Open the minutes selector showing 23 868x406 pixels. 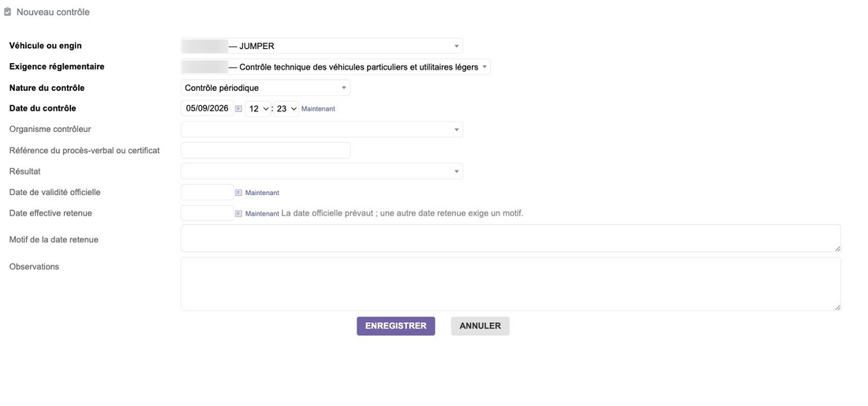286,109
